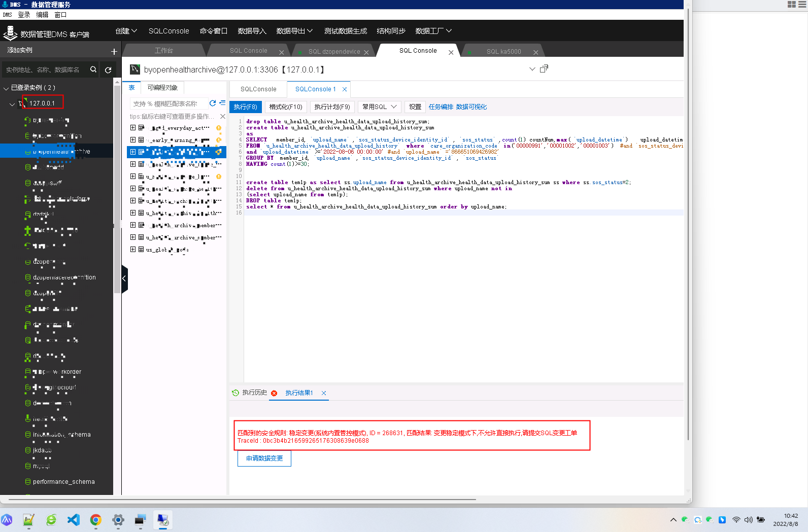Switch to the 可编程对象 tab
808x532 pixels.
(x=162, y=88)
